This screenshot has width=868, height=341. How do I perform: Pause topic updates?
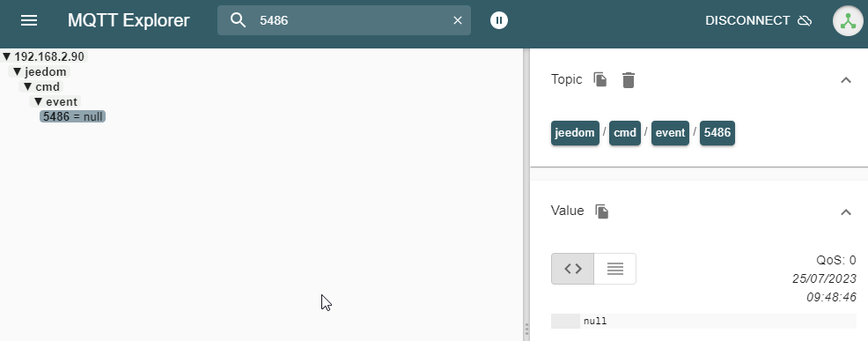(499, 20)
